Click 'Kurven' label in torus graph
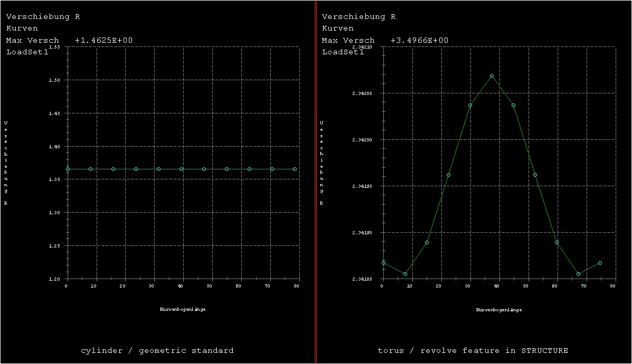The width and height of the screenshot is (632, 364). 337,28
